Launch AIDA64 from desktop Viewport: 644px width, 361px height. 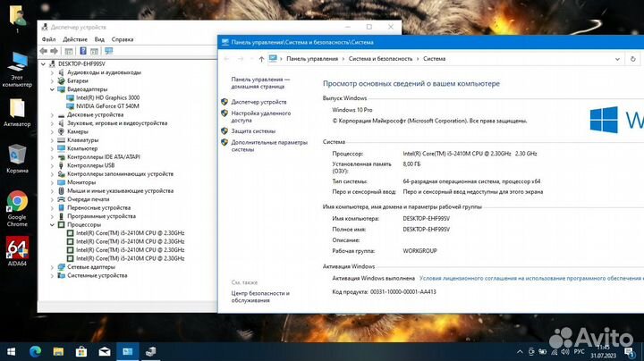pos(17,251)
